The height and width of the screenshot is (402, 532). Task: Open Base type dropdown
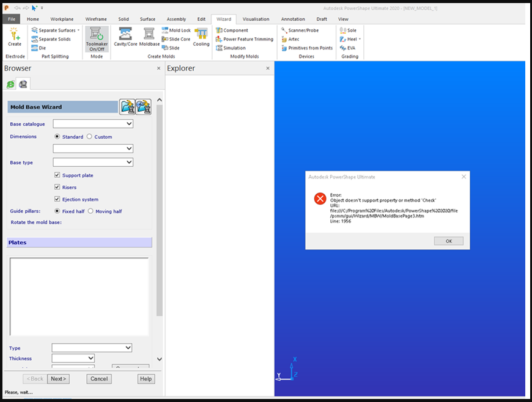click(93, 163)
